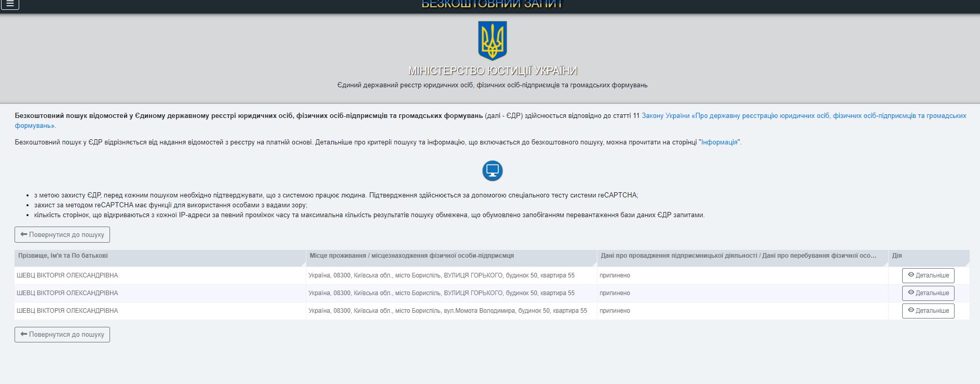Click the Прізвище, Ім'я та По батькові column header
Viewport: 980px width, 384px height.
(63, 256)
